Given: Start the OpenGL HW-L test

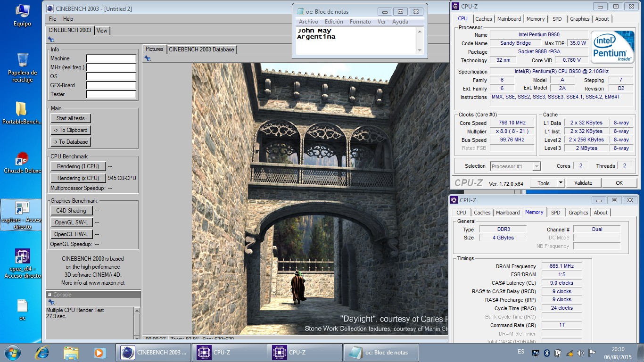Looking at the screenshot, I should point(71,234).
